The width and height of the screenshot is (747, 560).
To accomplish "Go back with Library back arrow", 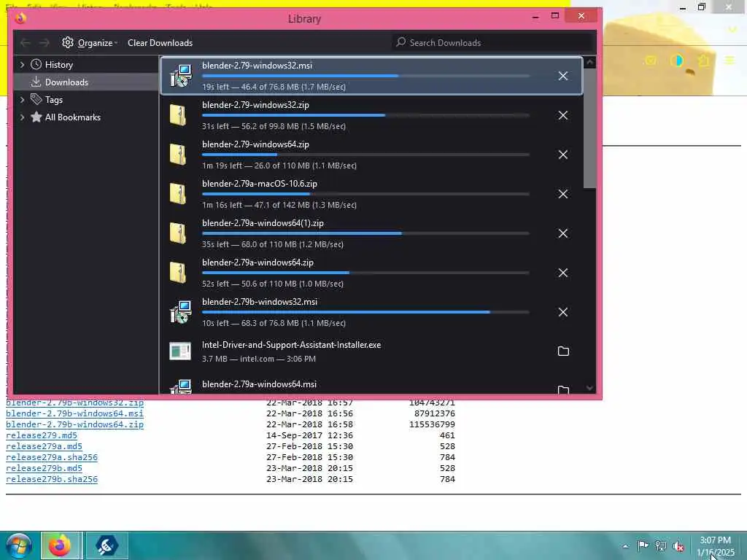I will [26, 43].
